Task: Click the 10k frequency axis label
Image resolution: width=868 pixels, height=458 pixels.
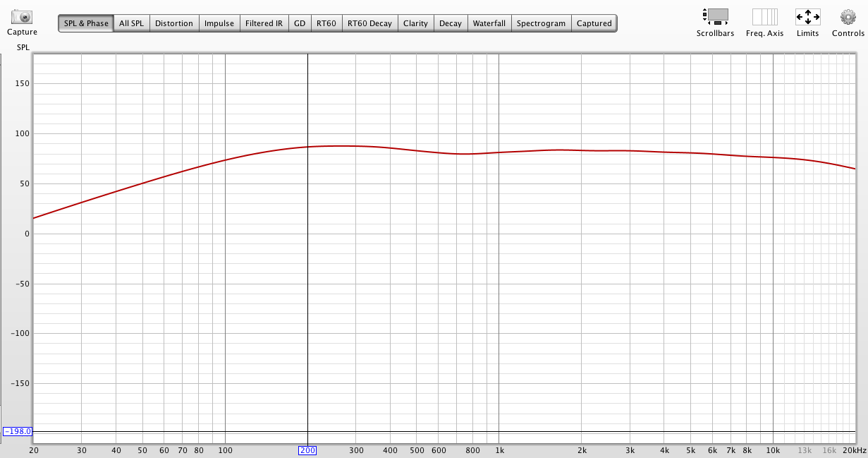Action: pos(774,450)
